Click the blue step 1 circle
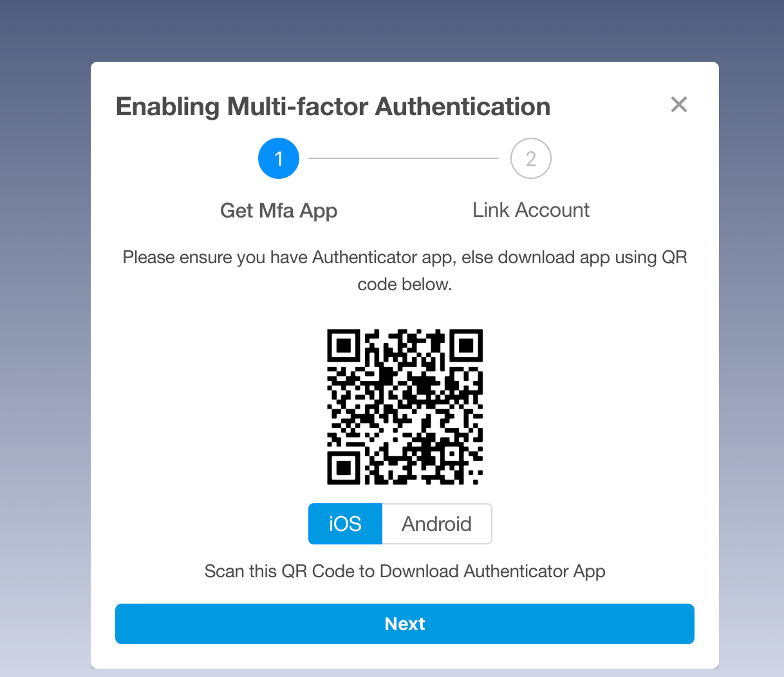The image size is (784, 677). click(x=279, y=158)
